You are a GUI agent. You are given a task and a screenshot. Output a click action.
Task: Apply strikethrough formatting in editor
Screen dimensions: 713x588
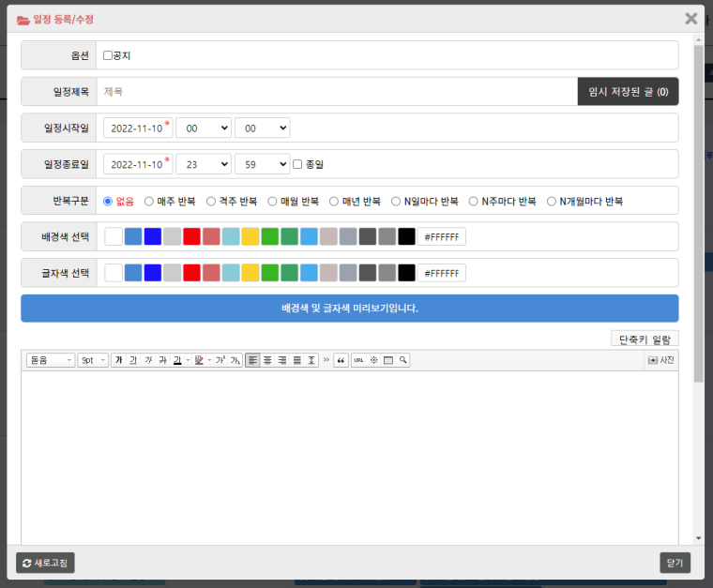162,360
